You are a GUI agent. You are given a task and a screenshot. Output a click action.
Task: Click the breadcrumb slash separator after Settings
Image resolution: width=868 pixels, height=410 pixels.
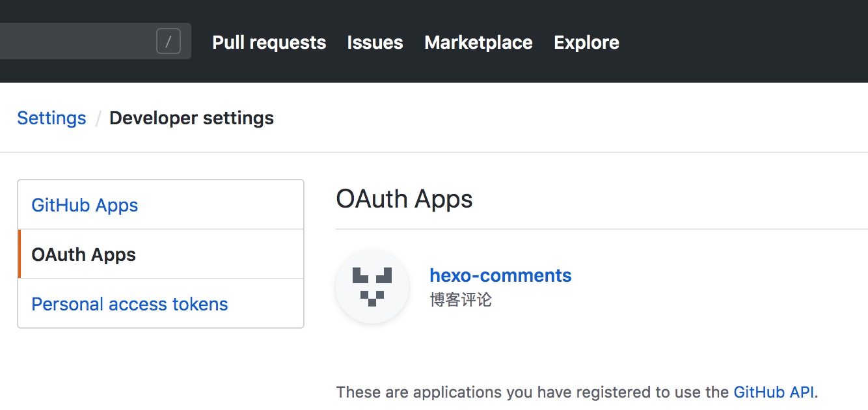tap(98, 118)
